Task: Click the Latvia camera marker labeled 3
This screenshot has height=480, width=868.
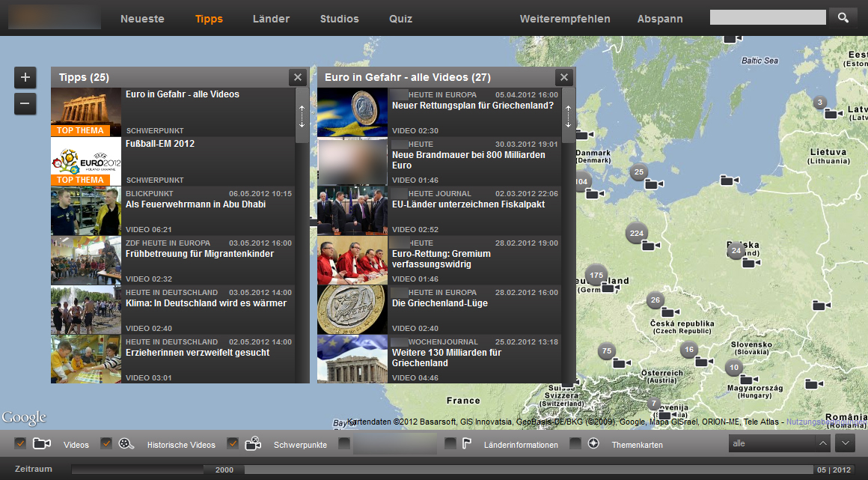Action: click(x=820, y=103)
